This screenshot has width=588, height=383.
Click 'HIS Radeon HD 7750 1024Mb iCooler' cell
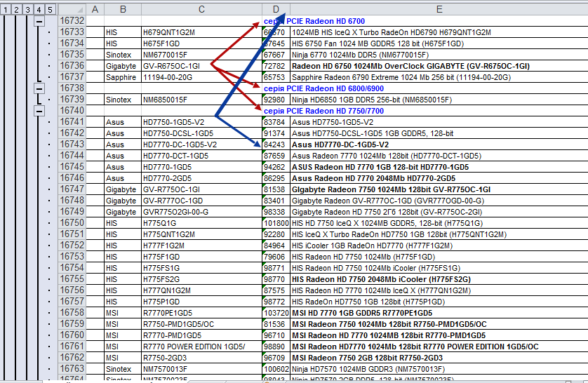[x=439, y=269]
